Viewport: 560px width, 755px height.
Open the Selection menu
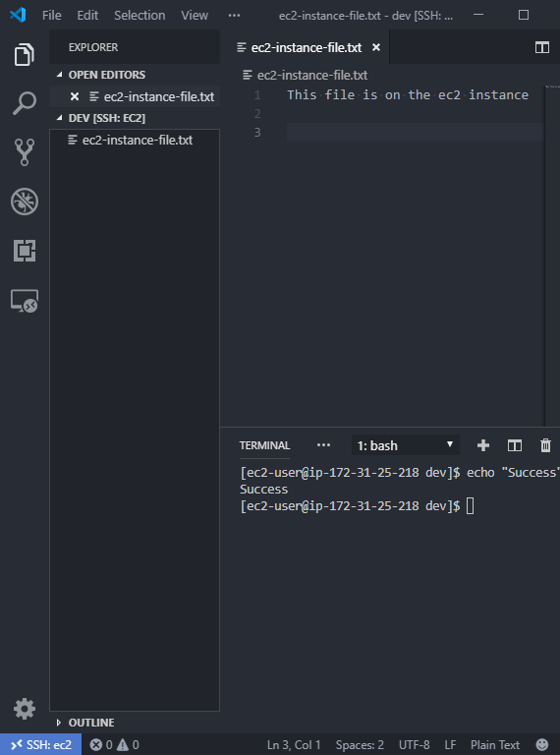pos(140,16)
